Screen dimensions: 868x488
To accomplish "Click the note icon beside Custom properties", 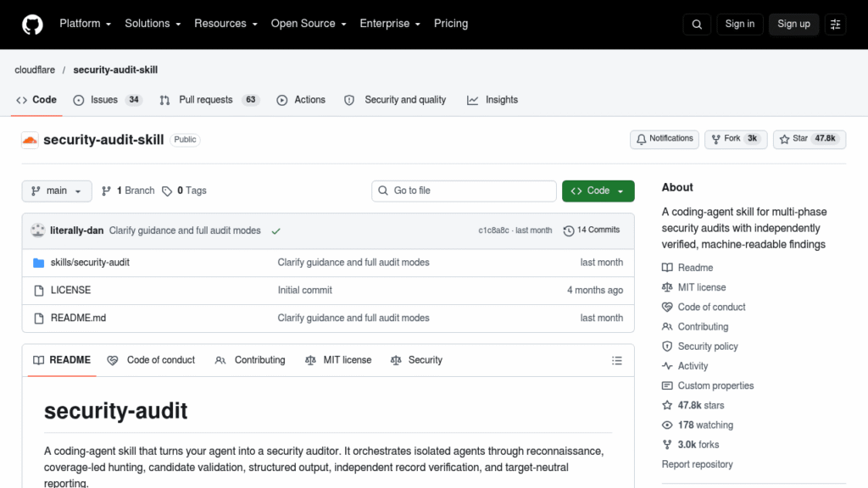I will 667,385.
